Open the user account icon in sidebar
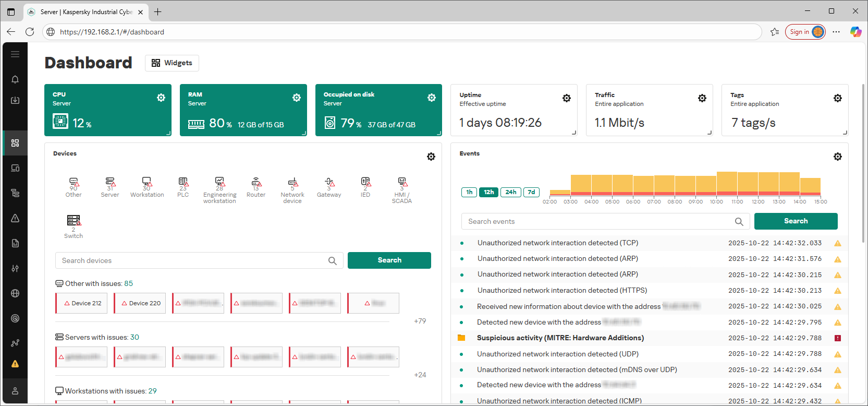Viewport: 868px width, 406px height. pos(15,391)
